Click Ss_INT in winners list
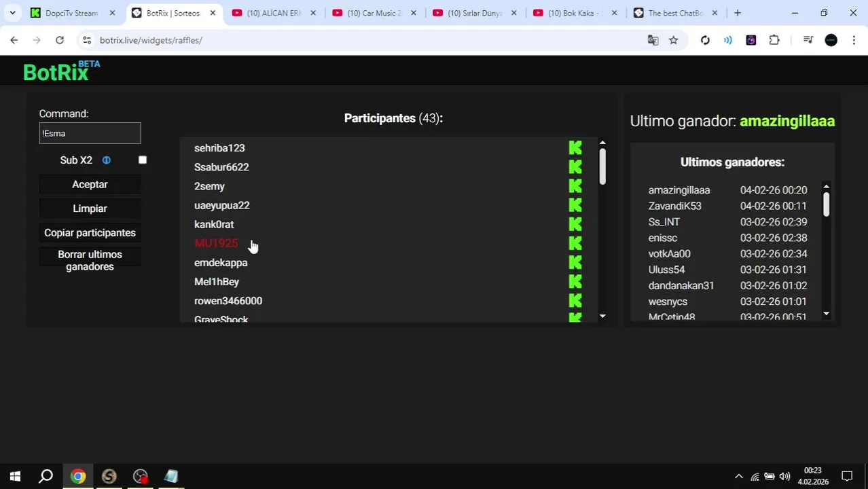This screenshot has width=868, height=489. pyautogui.click(x=664, y=221)
